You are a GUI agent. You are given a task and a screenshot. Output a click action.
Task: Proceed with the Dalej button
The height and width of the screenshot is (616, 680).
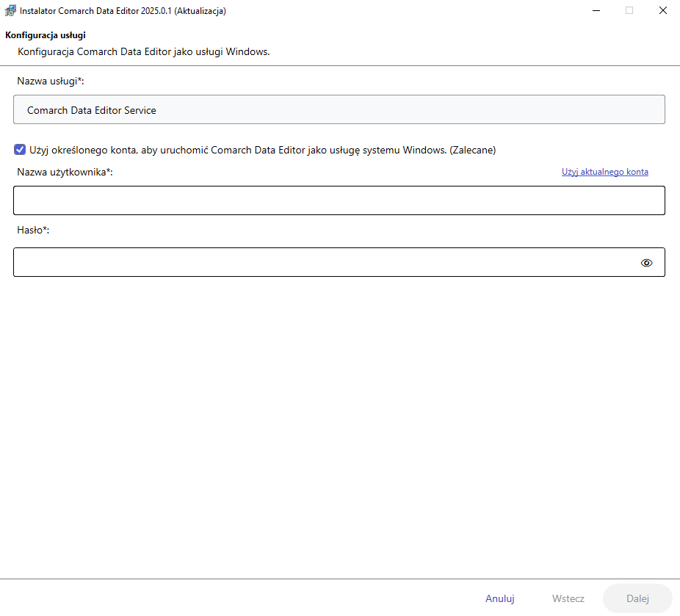click(637, 598)
